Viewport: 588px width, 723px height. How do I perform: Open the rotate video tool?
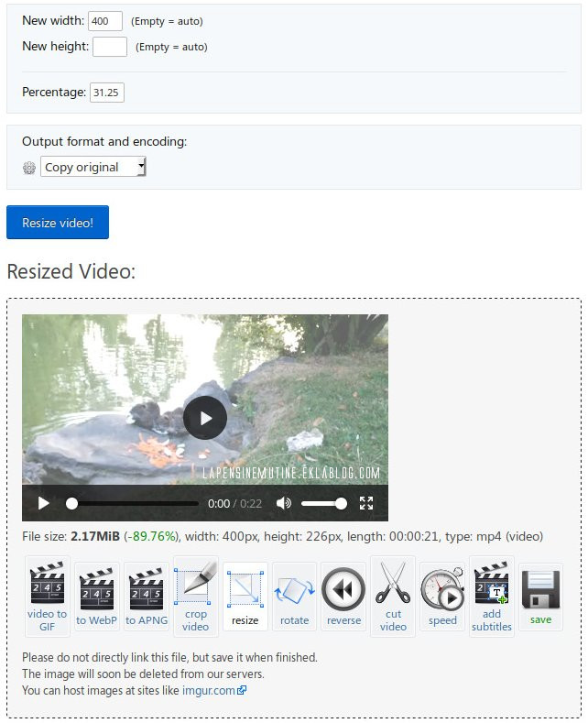click(x=294, y=597)
